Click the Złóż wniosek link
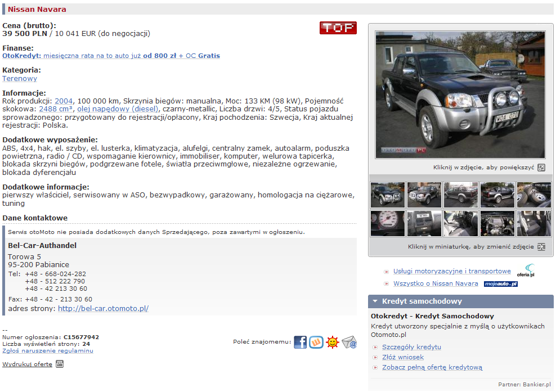 click(403, 357)
